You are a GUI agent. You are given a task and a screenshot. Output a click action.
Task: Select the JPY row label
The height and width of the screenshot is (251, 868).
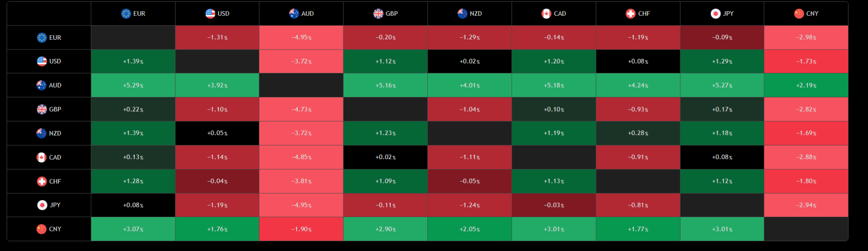[x=55, y=205]
